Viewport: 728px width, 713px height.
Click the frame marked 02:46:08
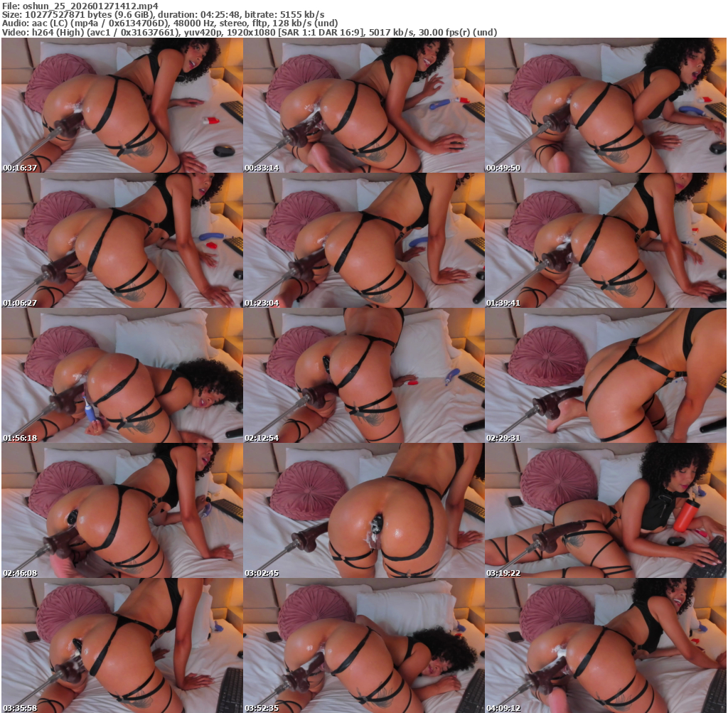[122, 510]
